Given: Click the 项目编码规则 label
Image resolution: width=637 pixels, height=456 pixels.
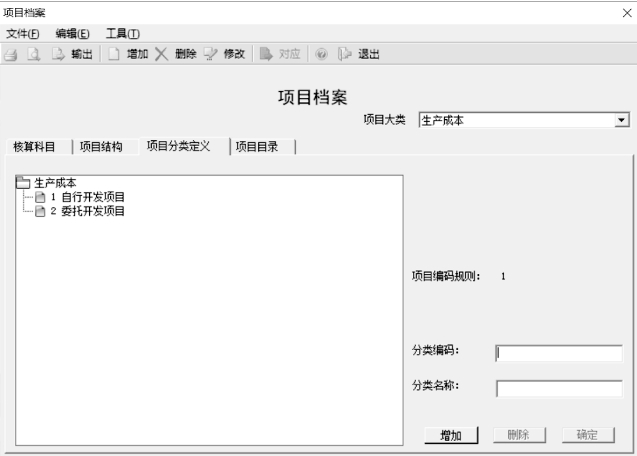Looking at the screenshot, I should 446,276.
